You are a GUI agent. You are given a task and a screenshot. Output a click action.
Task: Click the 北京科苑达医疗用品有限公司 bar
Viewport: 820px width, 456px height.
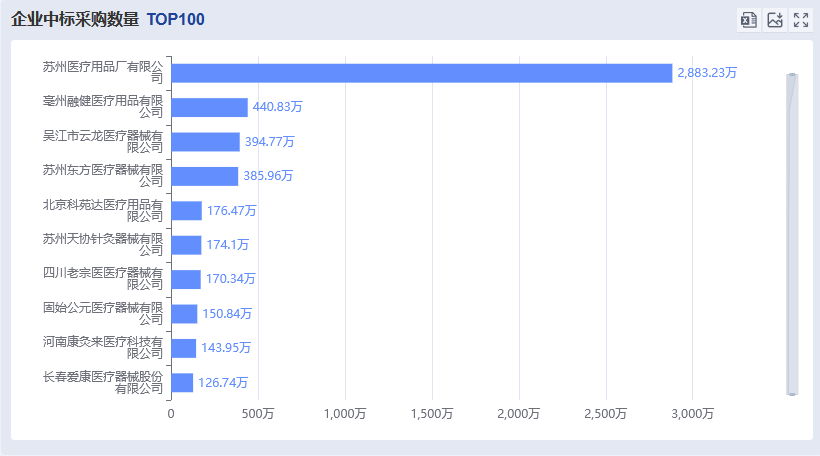click(186, 210)
